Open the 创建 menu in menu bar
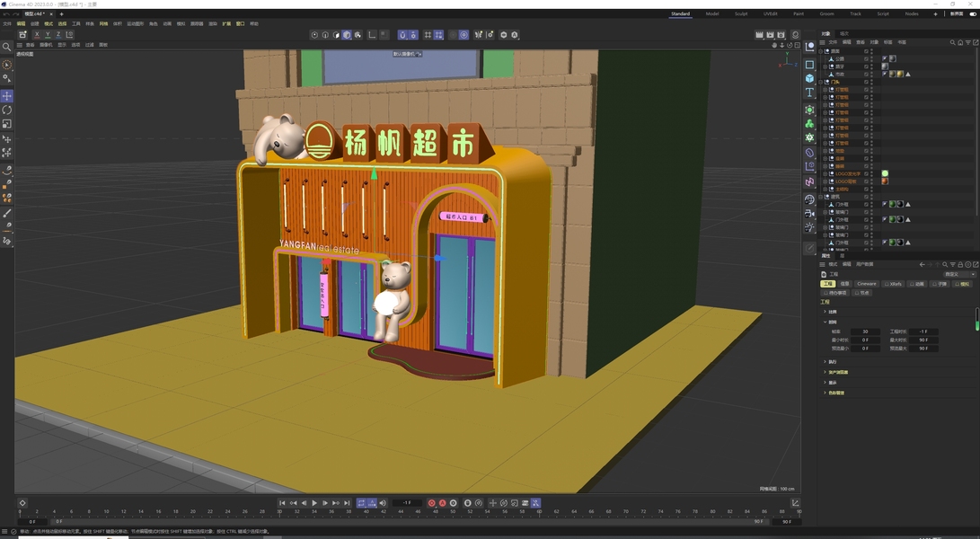The image size is (980, 539). pos(35,23)
